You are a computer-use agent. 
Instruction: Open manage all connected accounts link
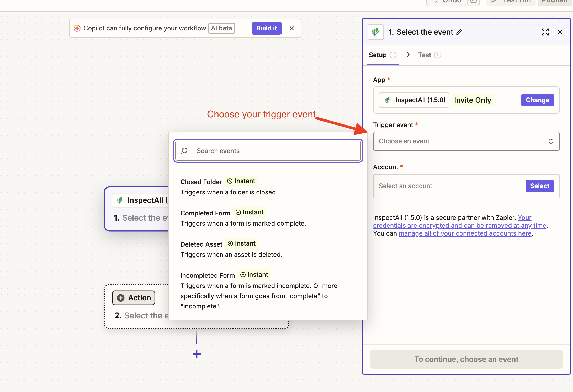click(465, 233)
